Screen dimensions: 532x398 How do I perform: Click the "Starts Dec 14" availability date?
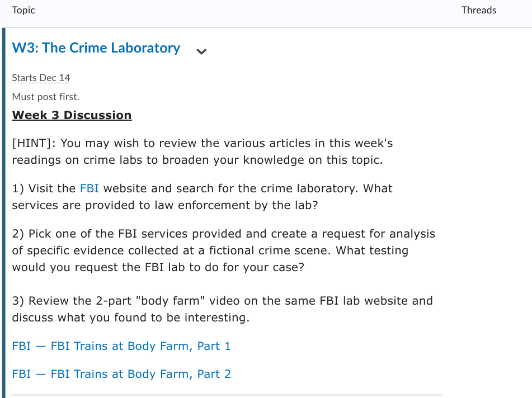point(41,78)
